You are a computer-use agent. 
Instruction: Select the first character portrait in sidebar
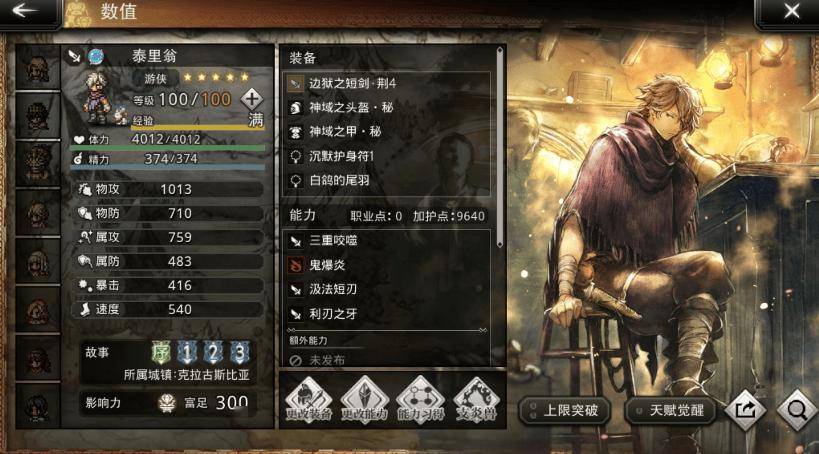[x=38, y=68]
